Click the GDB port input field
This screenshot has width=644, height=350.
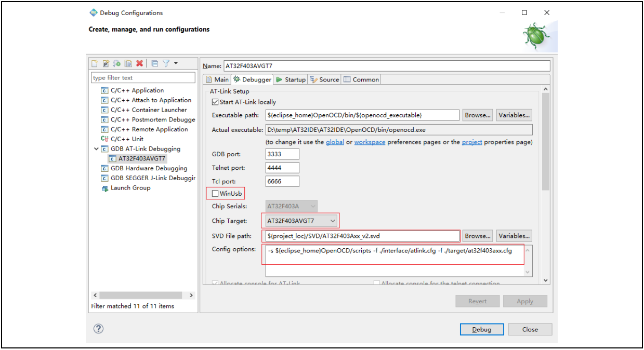click(282, 154)
